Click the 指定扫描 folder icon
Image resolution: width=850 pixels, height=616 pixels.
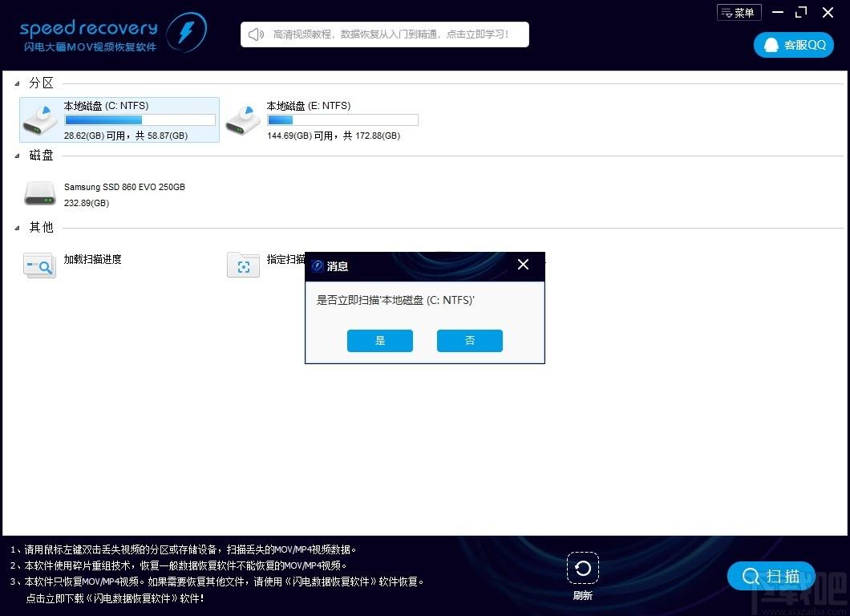click(x=243, y=265)
